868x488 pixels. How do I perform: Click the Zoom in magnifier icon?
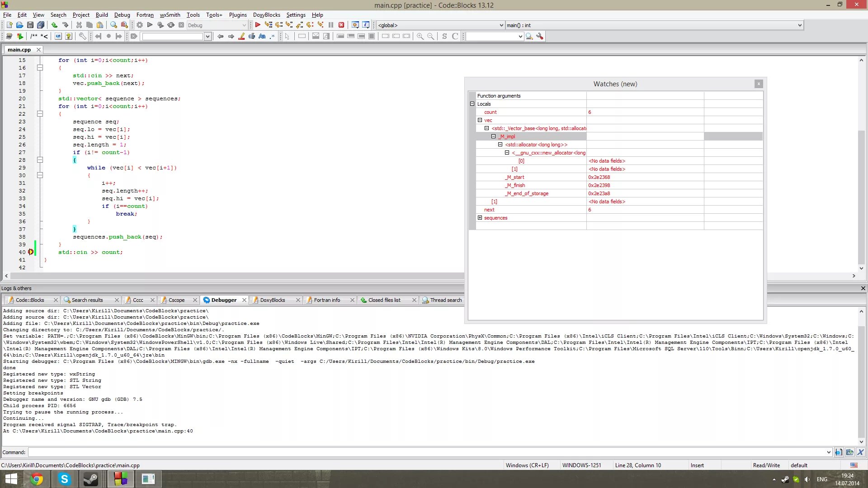pyautogui.click(x=420, y=37)
